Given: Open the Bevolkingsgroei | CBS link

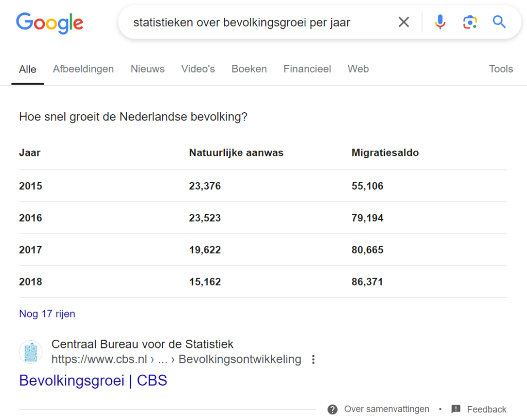Looking at the screenshot, I should [x=93, y=380].
